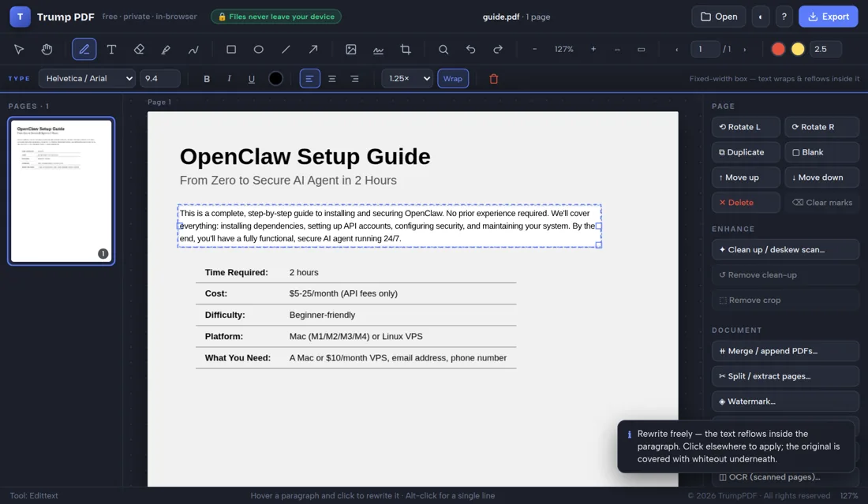Click the magnifier search icon

tap(443, 49)
